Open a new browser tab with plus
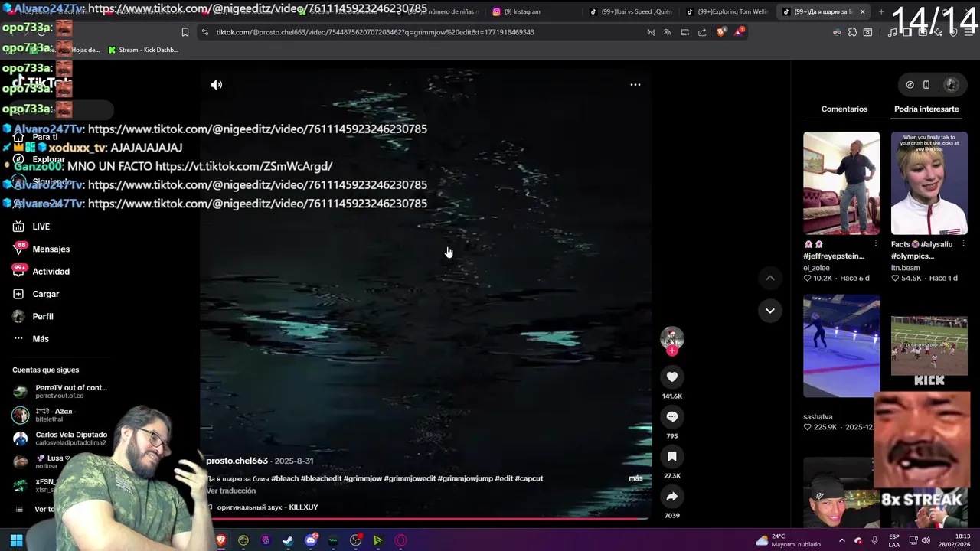980x551 pixels. (x=880, y=11)
